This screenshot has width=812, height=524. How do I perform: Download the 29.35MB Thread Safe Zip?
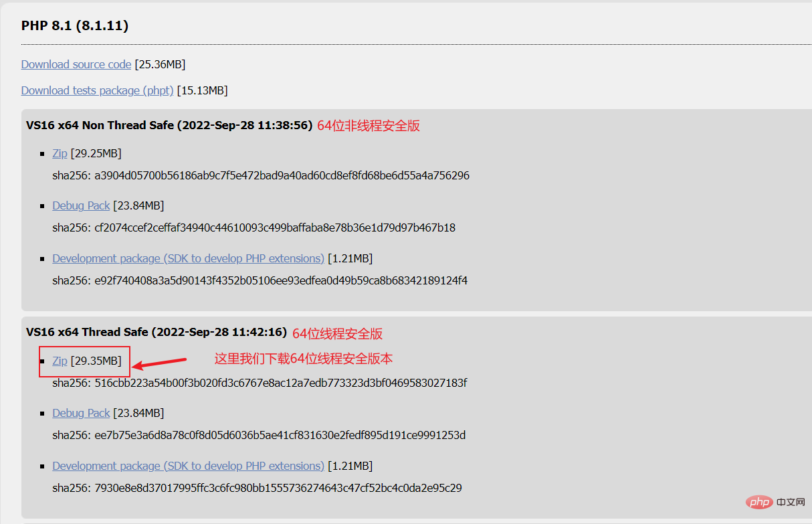60,361
